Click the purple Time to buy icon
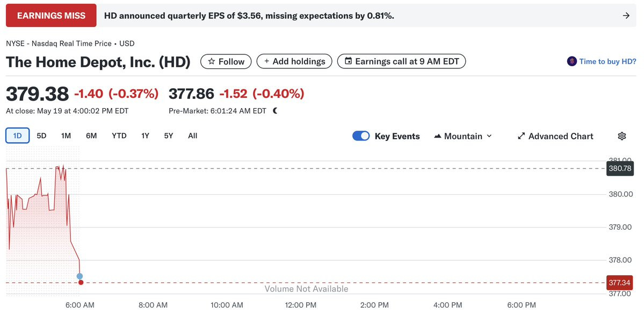Screen dimensions: 644x320 click(571, 61)
